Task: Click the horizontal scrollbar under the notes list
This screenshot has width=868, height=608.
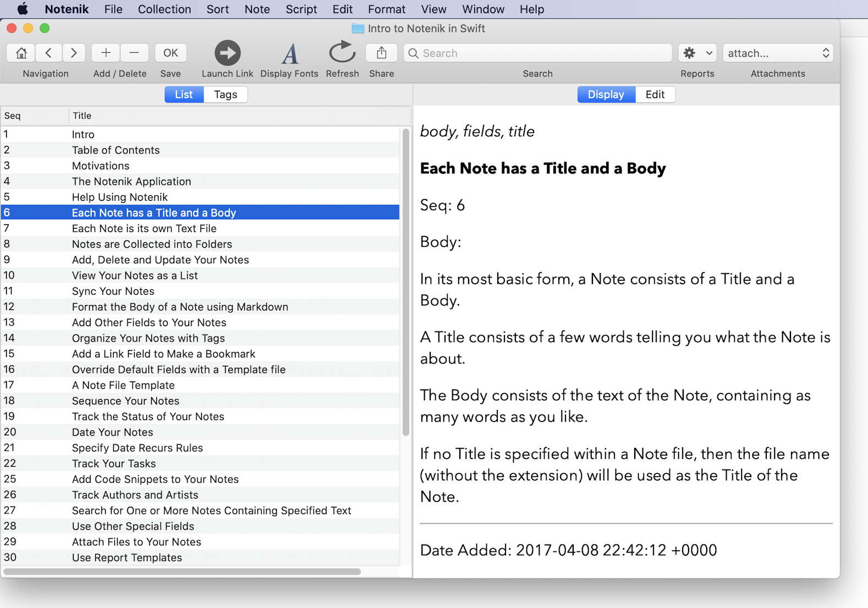Action: [182, 572]
